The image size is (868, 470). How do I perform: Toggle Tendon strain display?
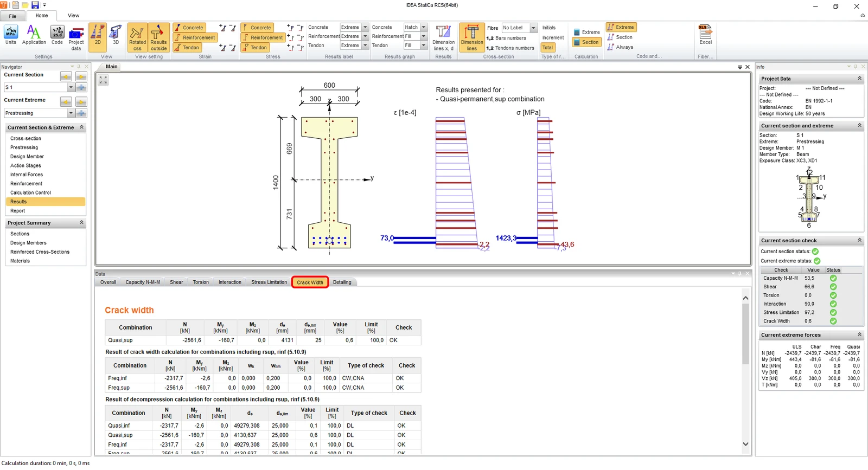[187, 47]
